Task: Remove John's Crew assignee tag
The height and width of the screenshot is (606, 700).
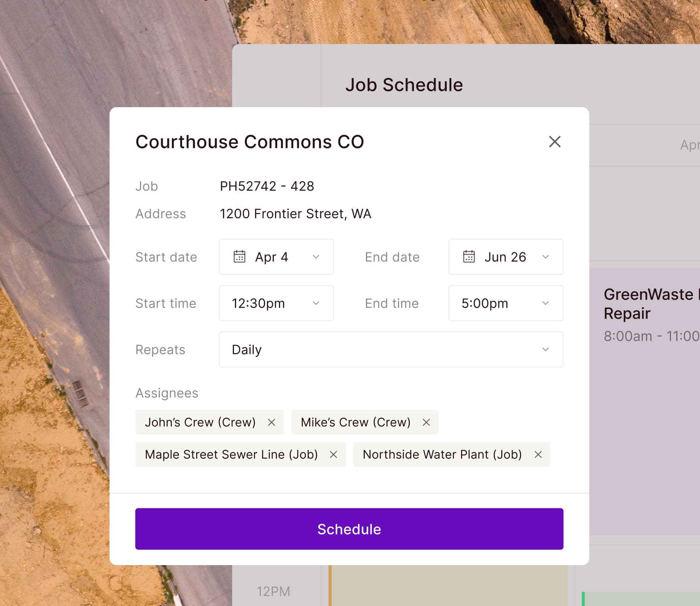Action: (x=271, y=423)
